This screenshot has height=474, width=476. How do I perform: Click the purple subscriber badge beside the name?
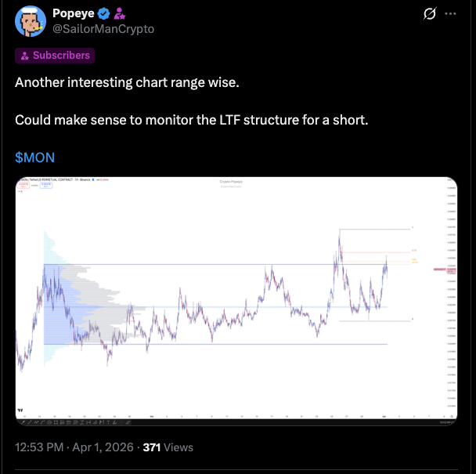tap(119, 13)
